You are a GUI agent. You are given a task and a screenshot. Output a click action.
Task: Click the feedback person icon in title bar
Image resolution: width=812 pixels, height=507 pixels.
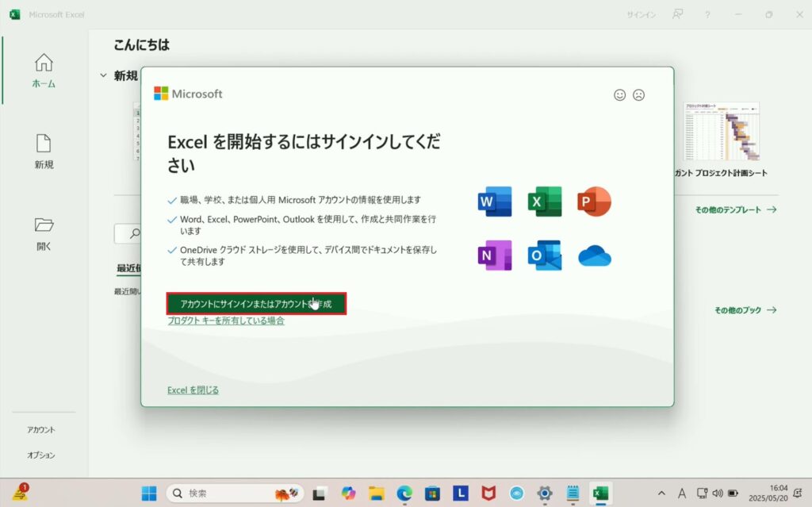click(x=677, y=14)
